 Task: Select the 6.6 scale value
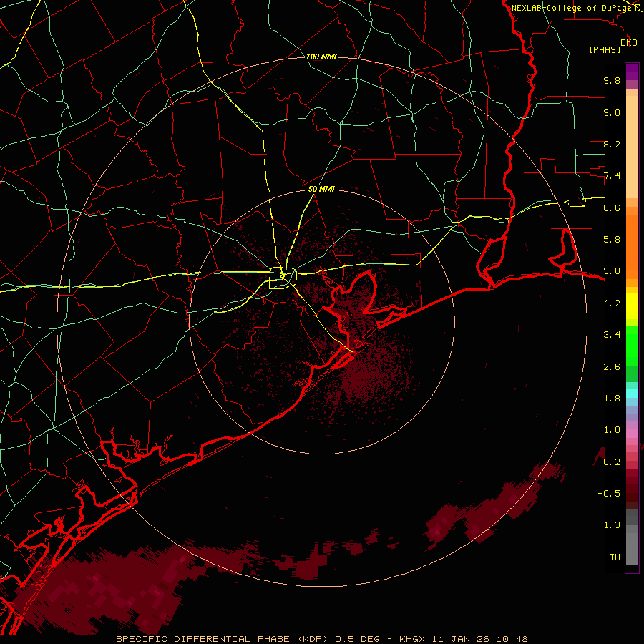pos(612,208)
